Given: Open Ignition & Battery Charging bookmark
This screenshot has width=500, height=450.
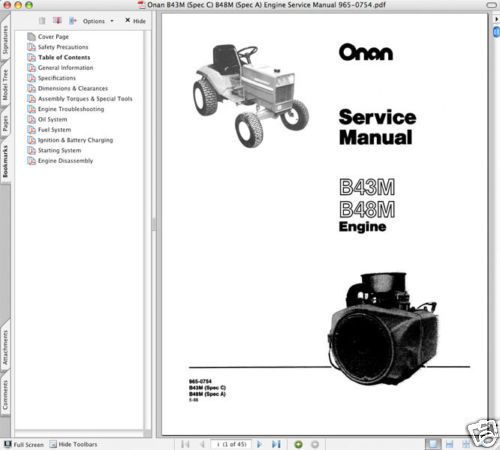Looking at the screenshot, I should point(75,140).
